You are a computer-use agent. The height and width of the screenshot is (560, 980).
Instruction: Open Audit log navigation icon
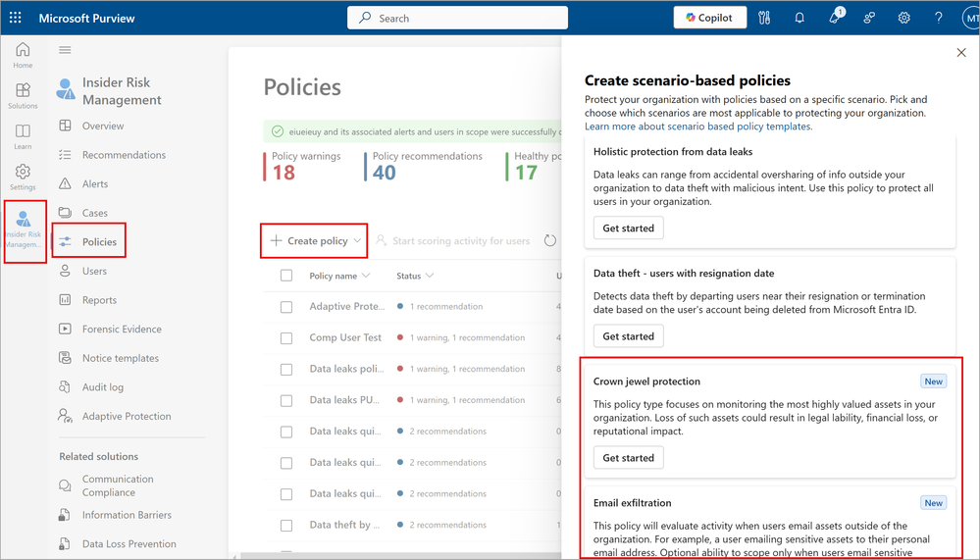65,386
